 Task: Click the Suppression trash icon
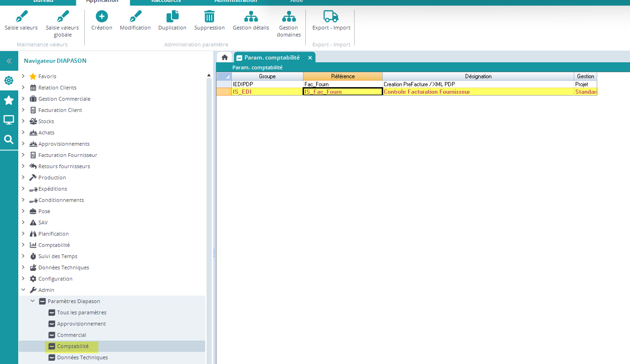209,17
